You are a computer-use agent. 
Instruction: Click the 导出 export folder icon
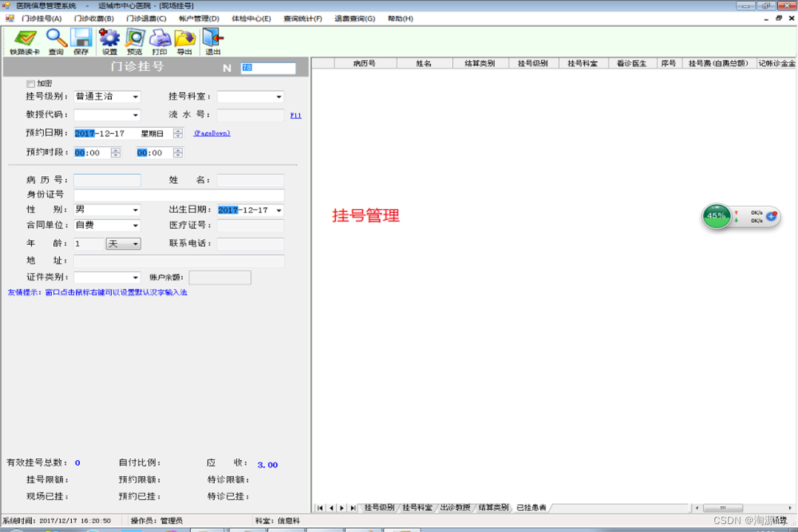(x=184, y=38)
